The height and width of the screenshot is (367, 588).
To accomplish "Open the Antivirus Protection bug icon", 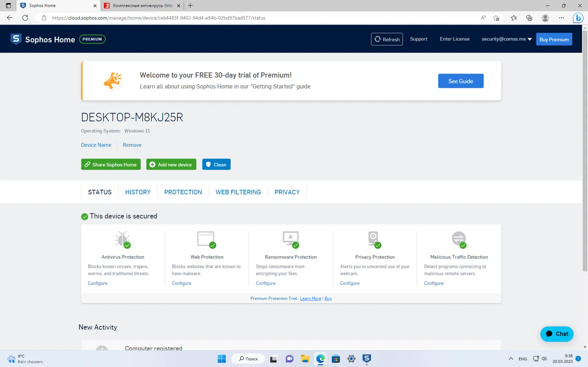I will click(123, 239).
